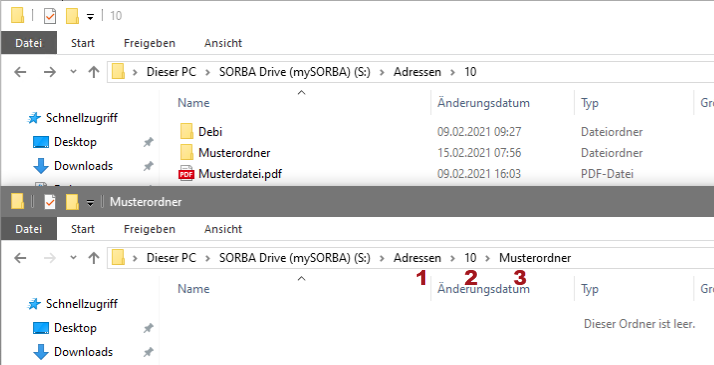Viewport: 714px width, 365px height.
Task: Click pin icon next to Downloads in top window
Action: 148,166
